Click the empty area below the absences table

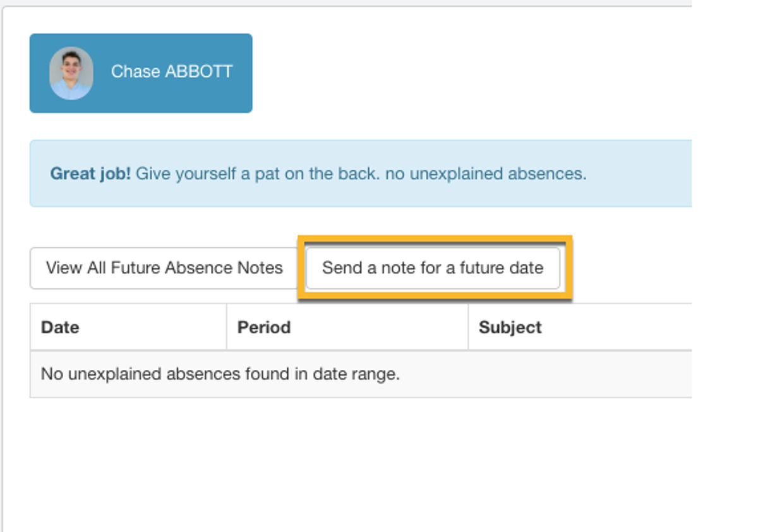[361, 464]
